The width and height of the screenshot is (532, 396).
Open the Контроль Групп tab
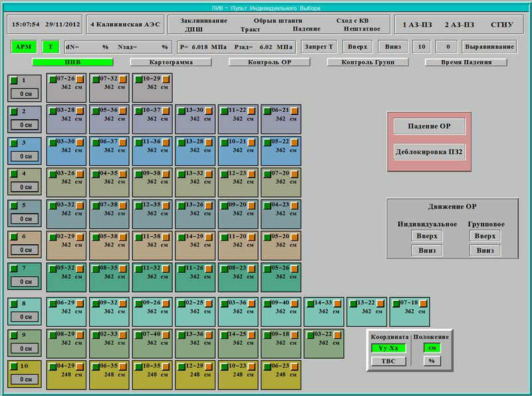tap(368, 62)
